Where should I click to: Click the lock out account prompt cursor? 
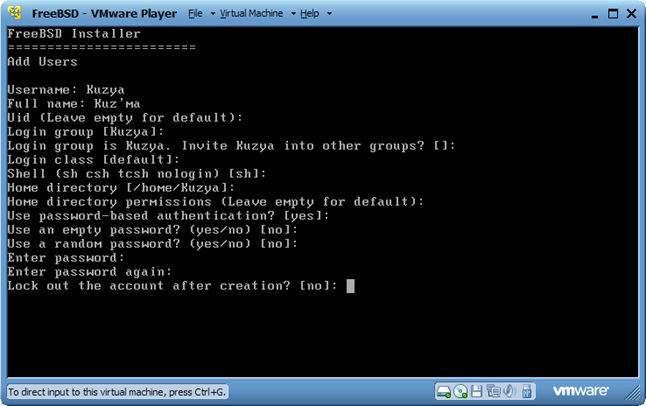350,286
